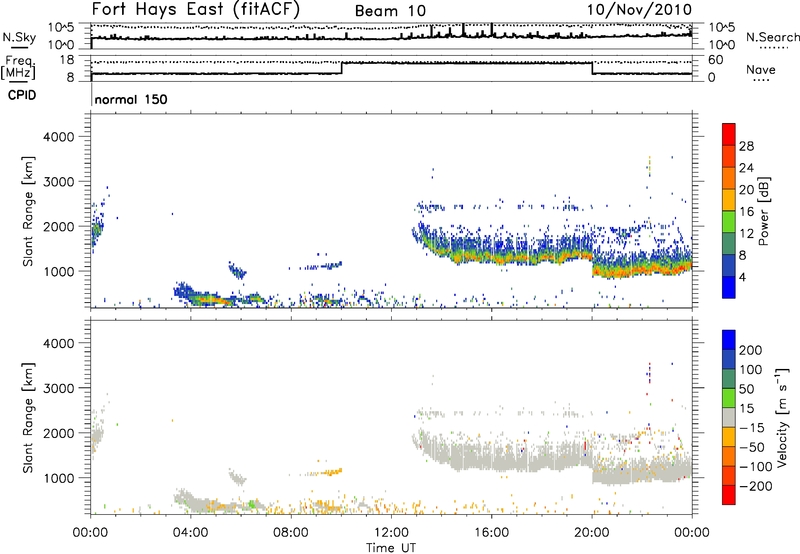This screenshot has width=800, height=554.
Task: Click the red bottom segment of Velocity colorbar
Action: (x=729, y=495)
